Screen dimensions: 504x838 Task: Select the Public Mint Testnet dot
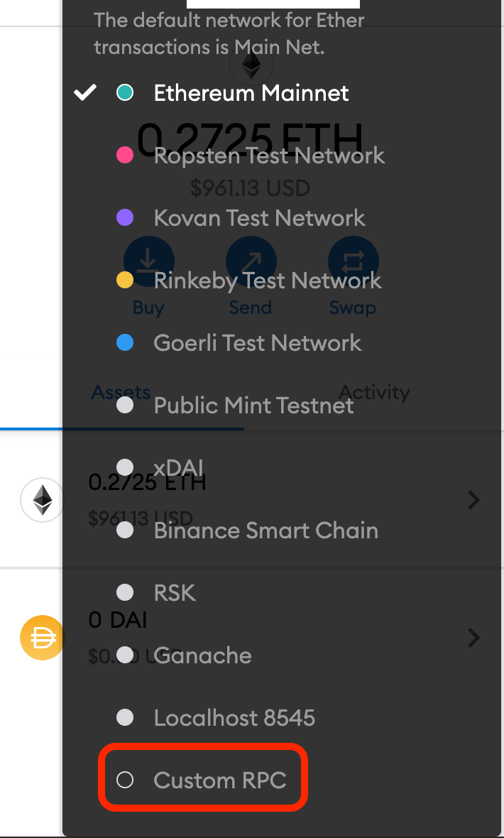125,406
